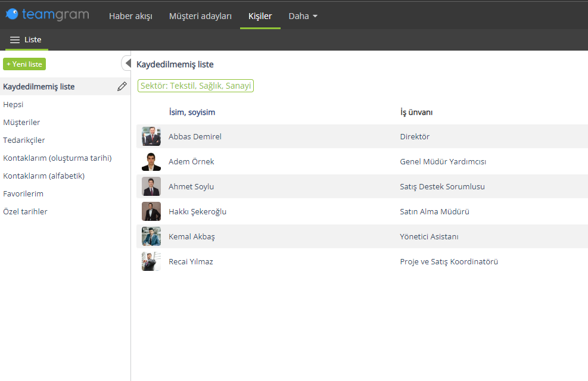
Task: Select the Kişiler tab
Action: 260,16
